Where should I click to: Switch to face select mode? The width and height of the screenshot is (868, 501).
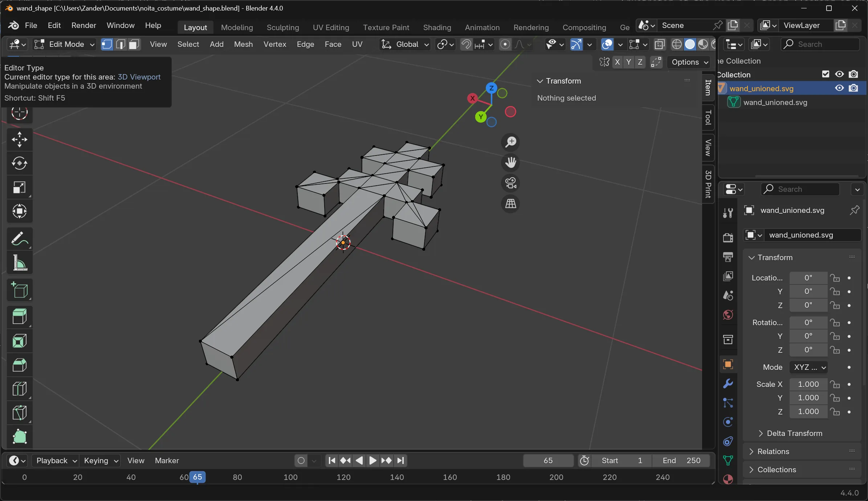(134, 44)
